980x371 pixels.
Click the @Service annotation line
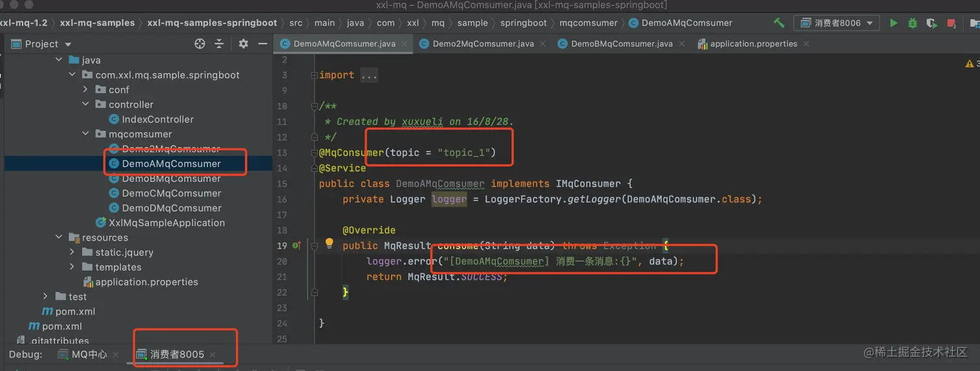342,168
